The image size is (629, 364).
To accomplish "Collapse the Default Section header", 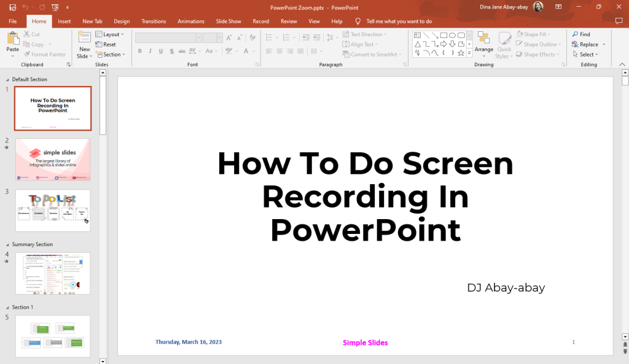I will [x=7, y=80].
